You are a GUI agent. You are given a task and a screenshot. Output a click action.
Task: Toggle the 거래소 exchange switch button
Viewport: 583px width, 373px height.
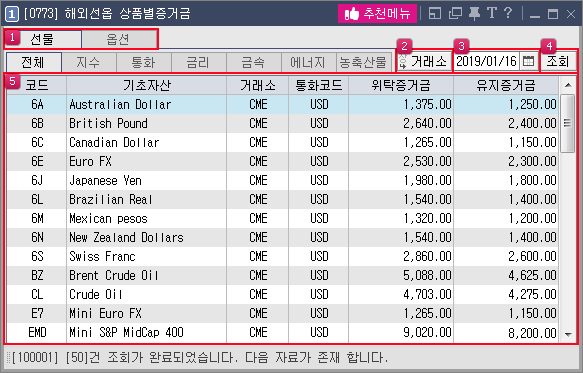pyautogui.click(x=423, y=61)
